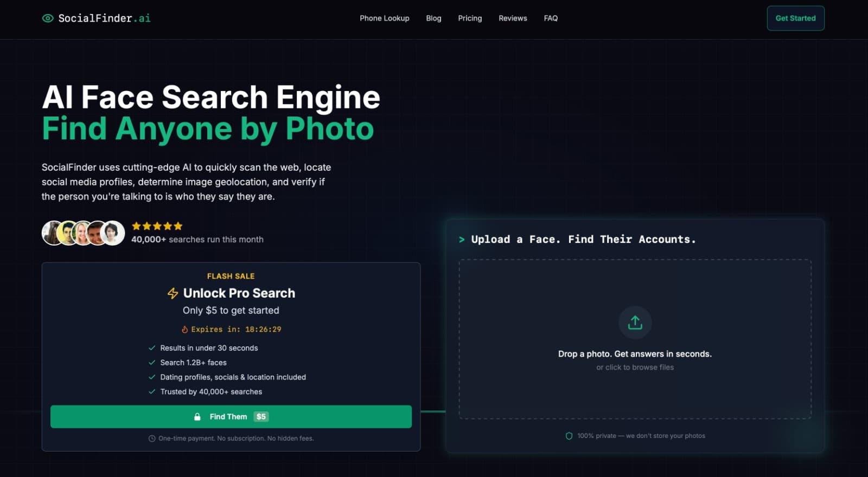Click the padlock icon on Find Them
This screenshot has width=868, height=477.
[x=197, y=417]
